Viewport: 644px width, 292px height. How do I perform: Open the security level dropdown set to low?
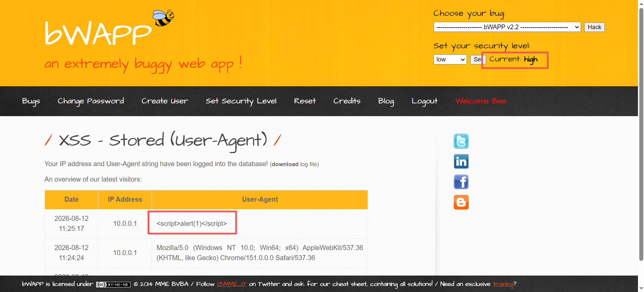[x=450, y=59]
